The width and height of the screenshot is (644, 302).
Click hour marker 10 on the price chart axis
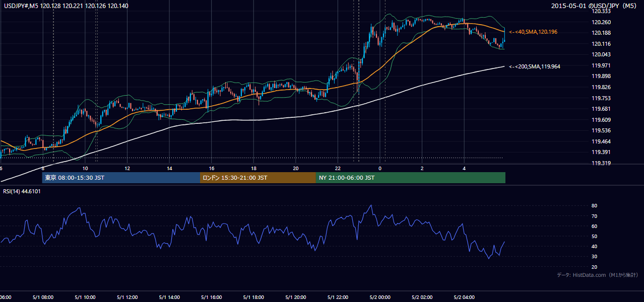(85, 169)
